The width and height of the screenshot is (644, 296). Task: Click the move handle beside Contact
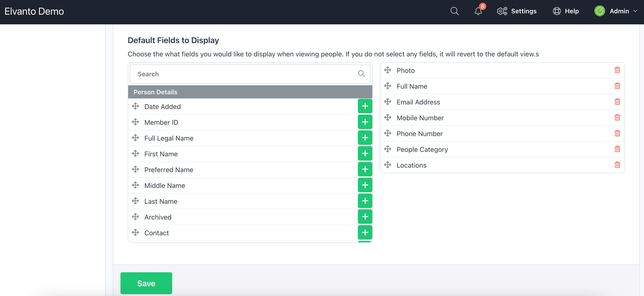[x=135, y=233]
